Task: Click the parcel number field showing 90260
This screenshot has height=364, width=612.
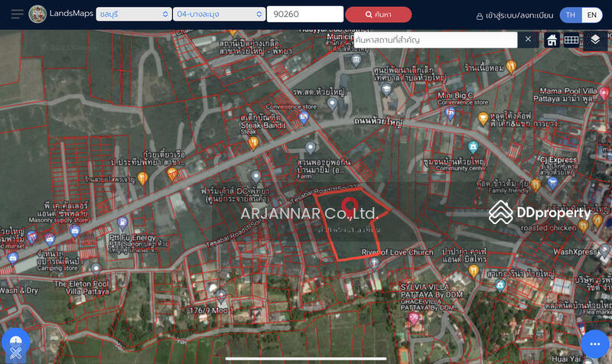Action: pyautogui.click(x=304, y=14)
